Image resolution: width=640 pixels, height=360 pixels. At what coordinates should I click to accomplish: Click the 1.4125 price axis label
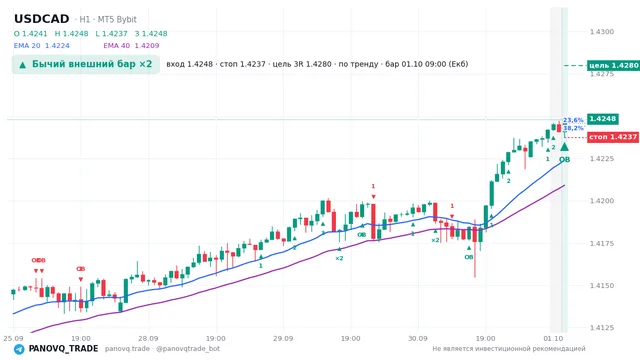[x=602, y=328]
